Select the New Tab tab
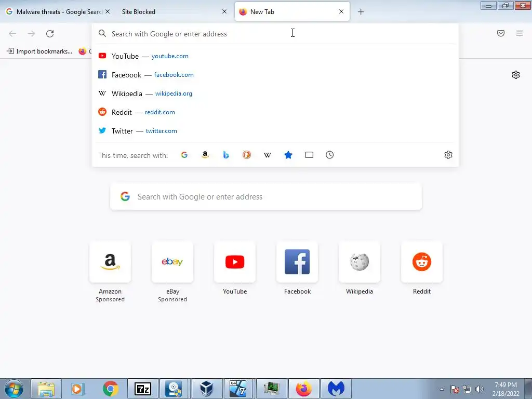 click(x=292, y=11)
